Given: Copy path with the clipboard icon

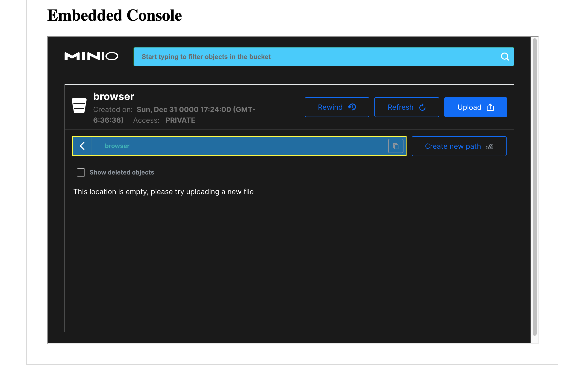Looking at the screenshot, I should coord(396,146).
